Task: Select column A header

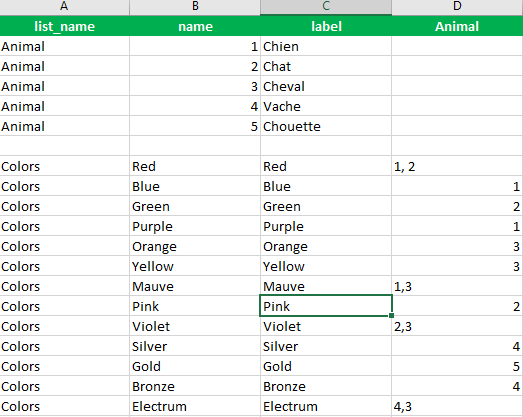Action: pyautogui.click(x=64, y=7)
